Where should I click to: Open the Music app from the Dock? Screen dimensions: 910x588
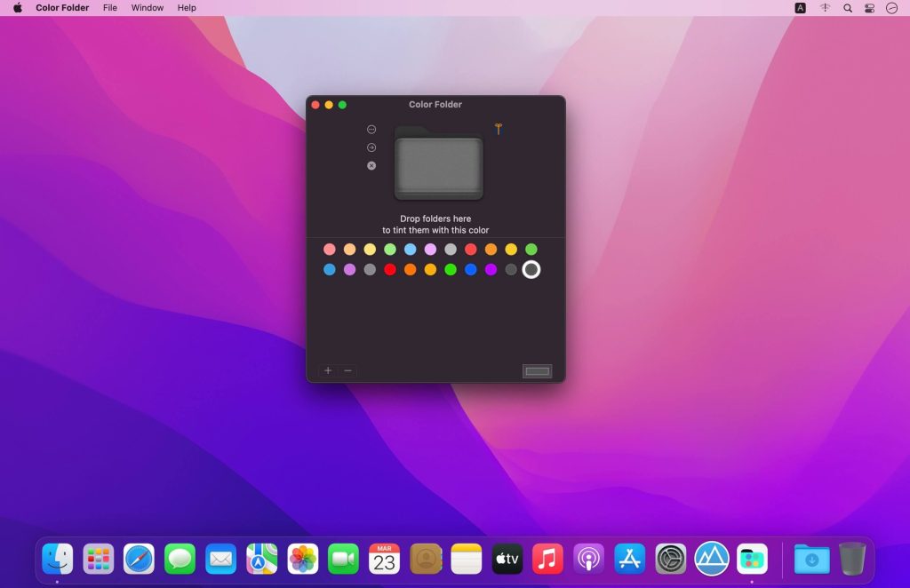(547, 559)
